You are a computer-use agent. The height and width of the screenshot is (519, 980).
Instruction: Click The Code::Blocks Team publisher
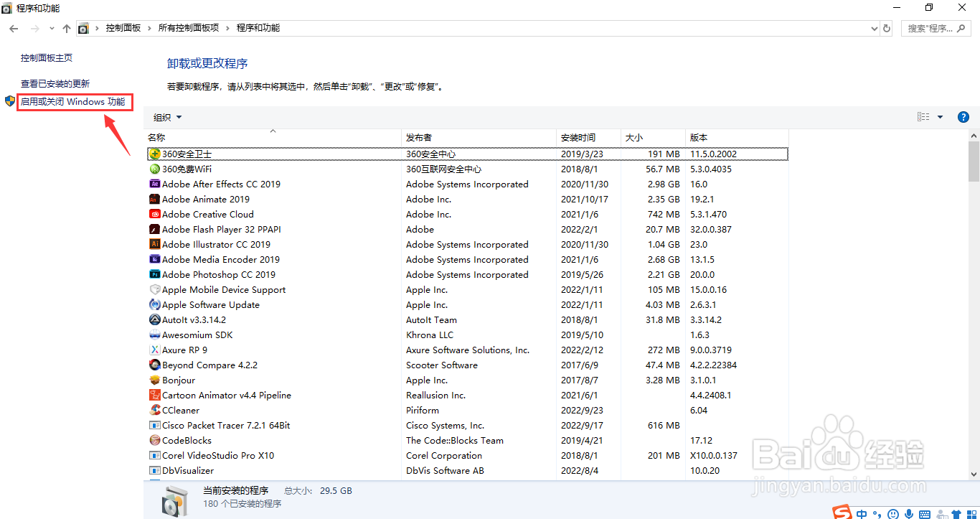point(455,440)
